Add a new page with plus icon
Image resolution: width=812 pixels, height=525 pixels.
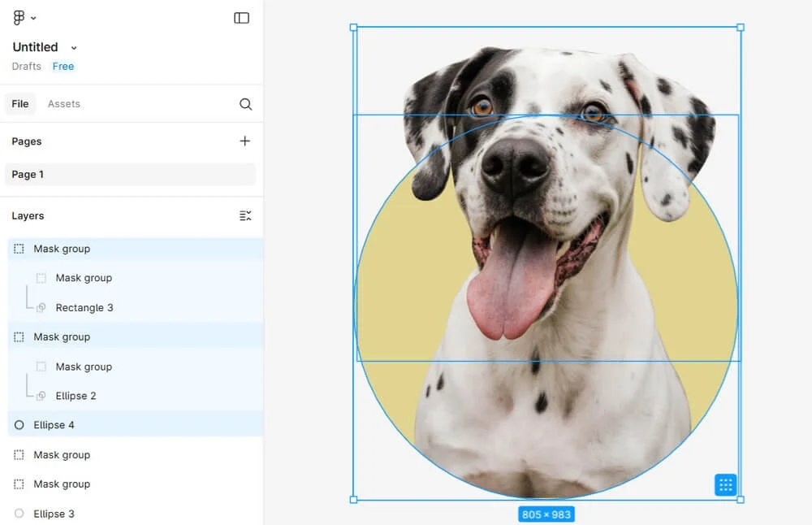point(245,141)
